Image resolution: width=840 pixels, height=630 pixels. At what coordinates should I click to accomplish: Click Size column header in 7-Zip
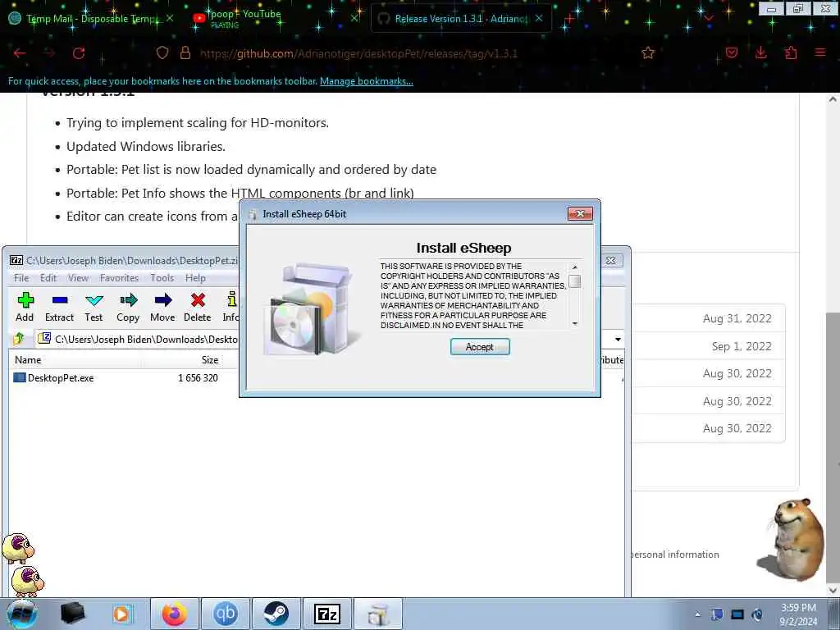point(209,360)
